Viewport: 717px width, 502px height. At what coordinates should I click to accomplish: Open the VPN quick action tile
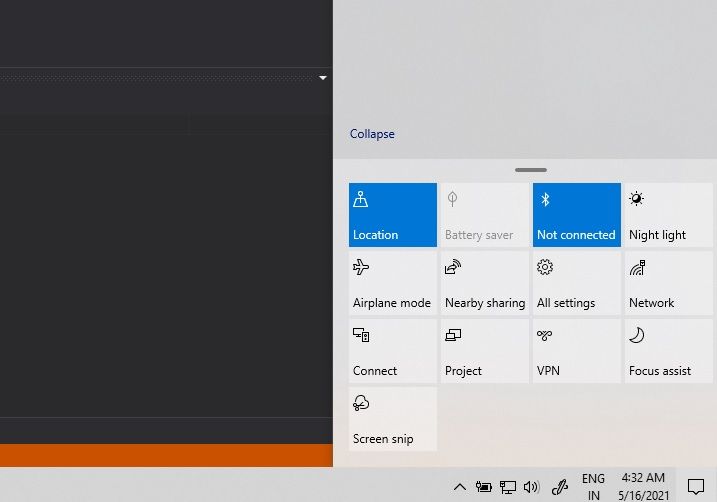click(x=577, y=351)
